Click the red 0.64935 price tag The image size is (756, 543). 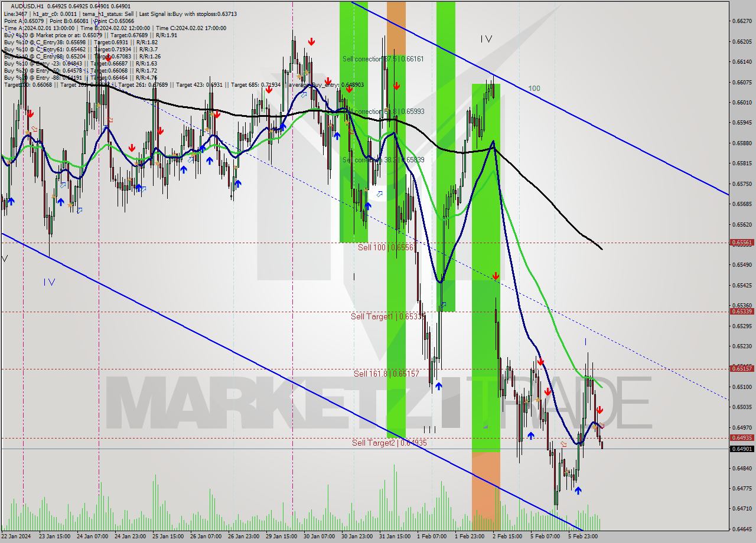[x=742, y=437]
